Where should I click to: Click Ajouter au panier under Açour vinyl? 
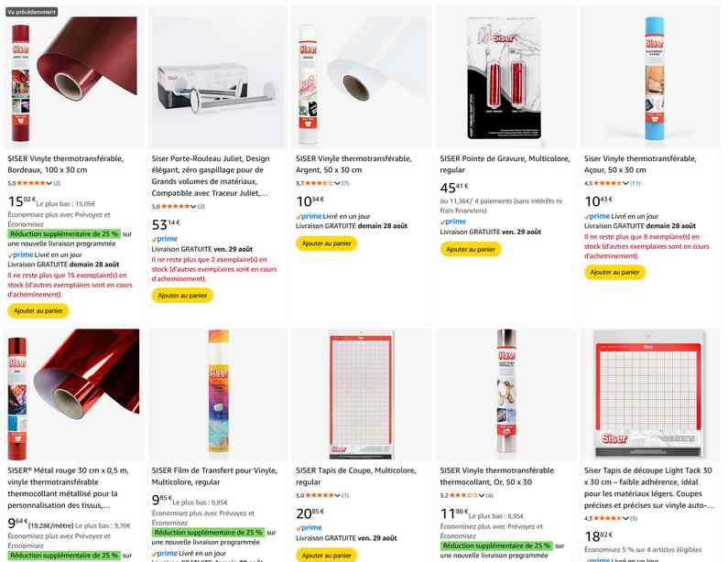(614, 273)
